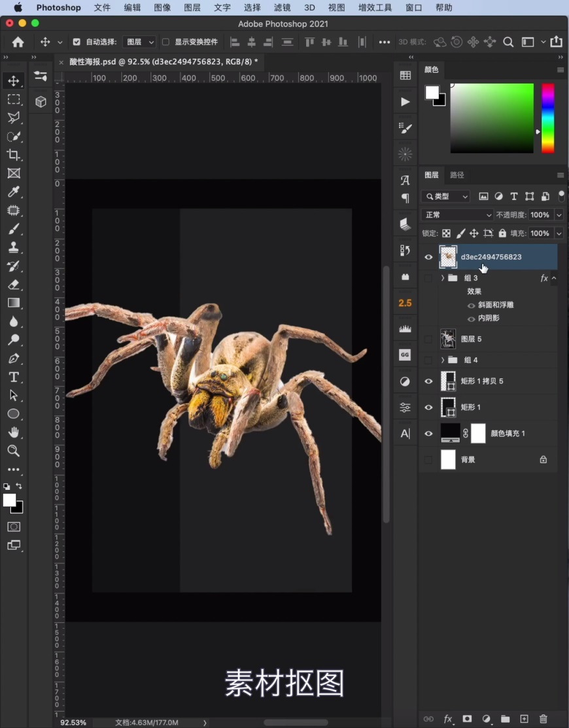Hide the 矩形 1 layer
Viewport: 569px width, 728px height.
pyautogui.click(x=428, y=407)
